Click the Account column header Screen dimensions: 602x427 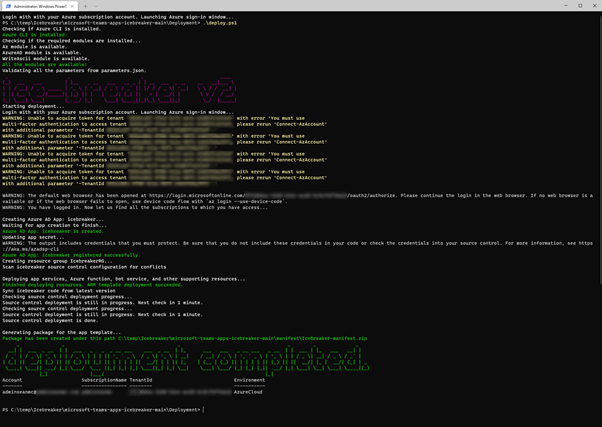click(12, 380)
